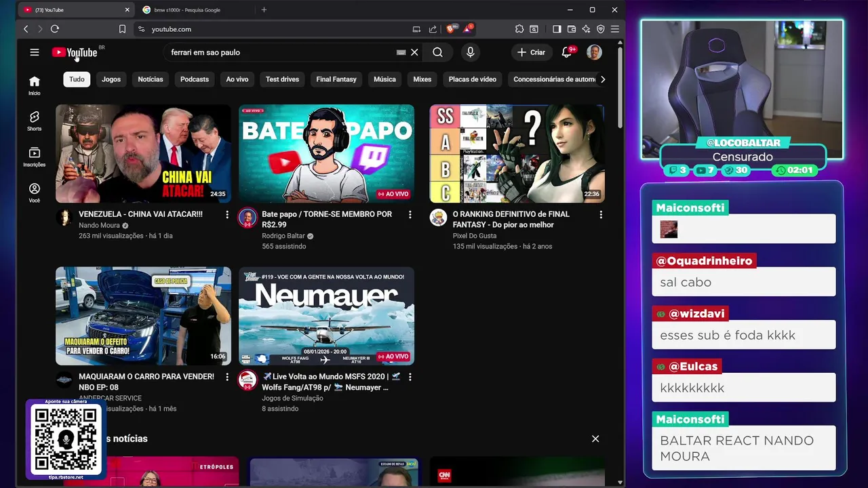Open options for VENEZUELA video
The image size is (868, 488).
(227, 214)
